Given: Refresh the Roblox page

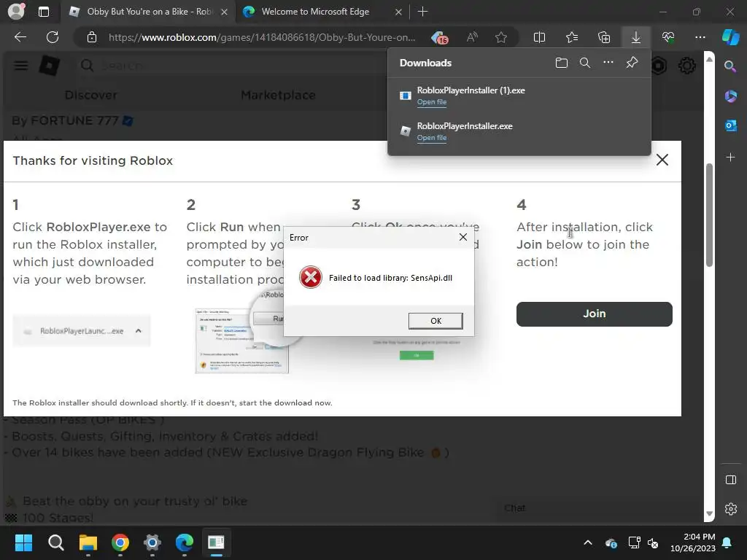Looking at the screenshot, I should click(53, 37).
